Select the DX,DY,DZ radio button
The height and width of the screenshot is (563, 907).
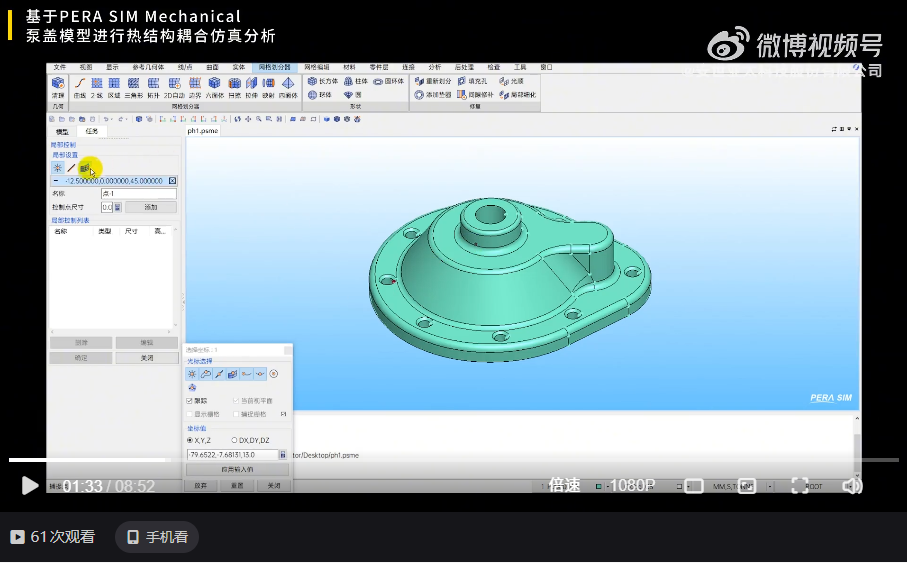click(234, 440)
